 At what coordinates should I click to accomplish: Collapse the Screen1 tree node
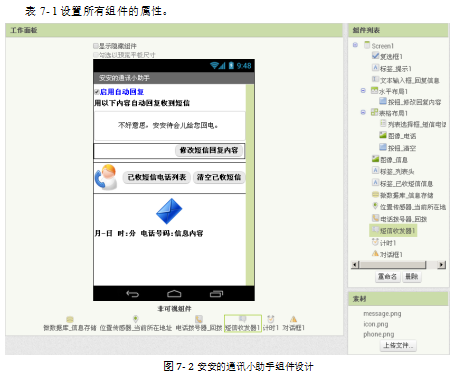[x=355, y=45]
